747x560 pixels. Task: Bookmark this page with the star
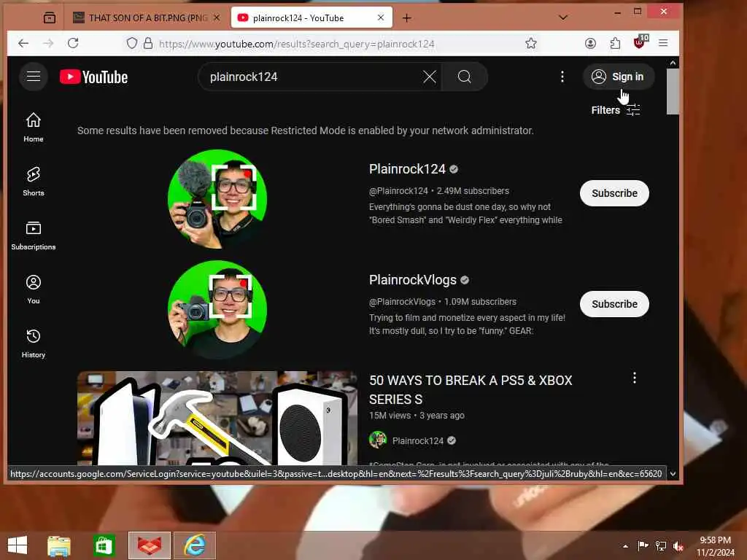pos(531,43)
